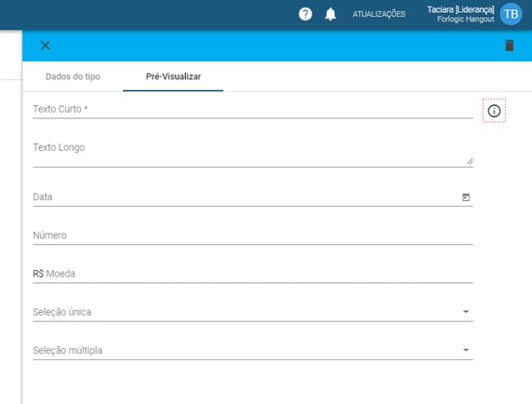Close the panel with the X icon

[46, 46]
